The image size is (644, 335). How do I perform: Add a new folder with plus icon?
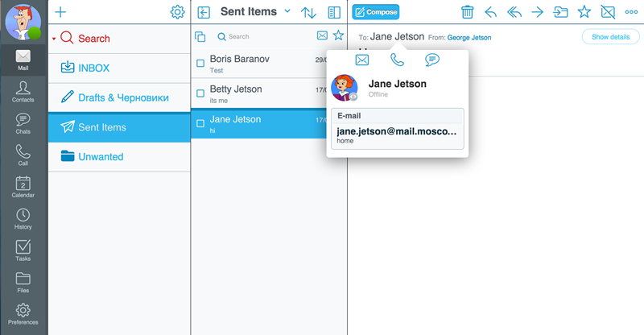(x=60, y=12)
